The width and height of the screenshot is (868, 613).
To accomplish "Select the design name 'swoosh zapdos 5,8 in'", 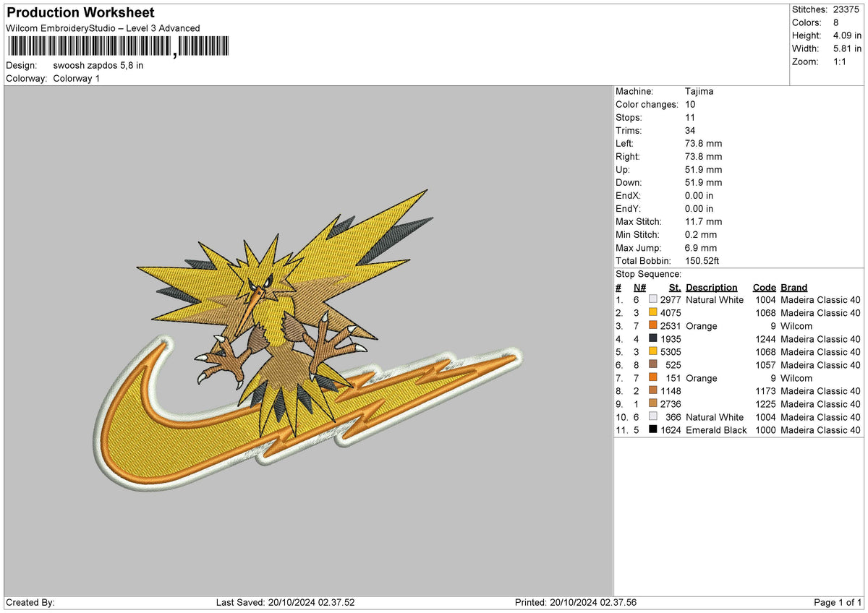I will coord(98,65).
